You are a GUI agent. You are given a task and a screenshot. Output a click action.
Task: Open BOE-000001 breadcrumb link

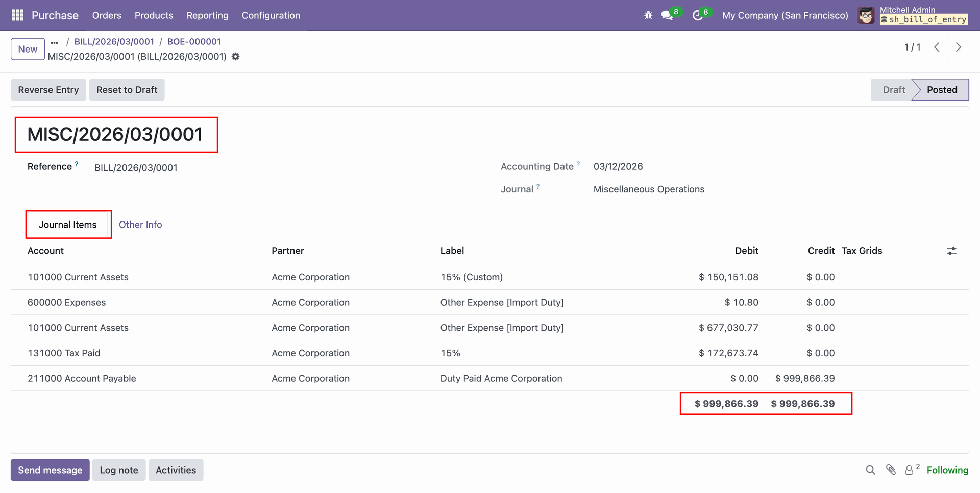click(194, 42)
